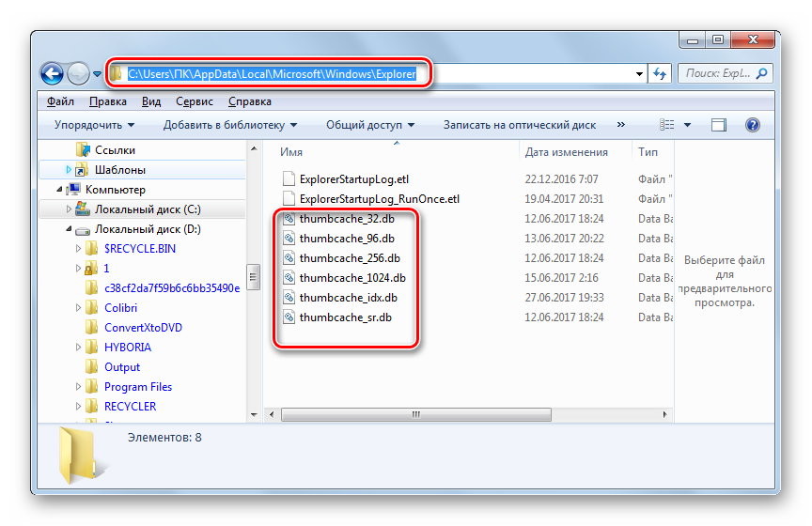This screenshot has width=812, height=526.
Task: Open the Упорядочить dropdown
Action: pyautogui.click(x=94, y=125)
